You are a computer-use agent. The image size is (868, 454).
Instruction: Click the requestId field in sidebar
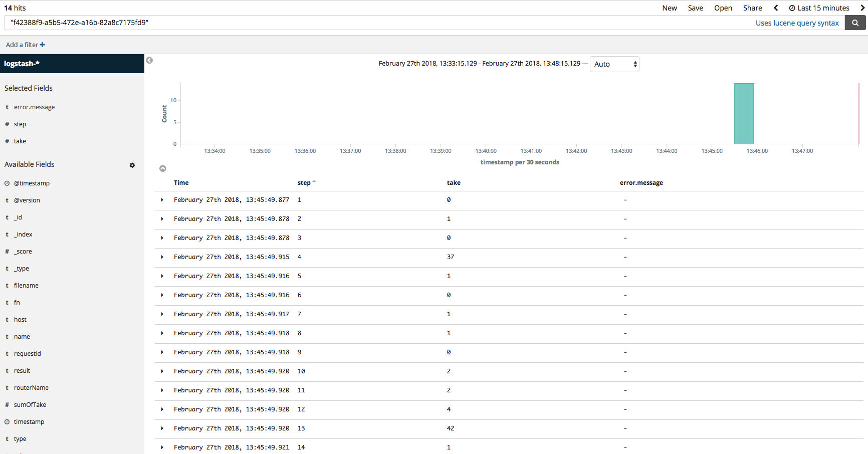(x=28, y=354)
